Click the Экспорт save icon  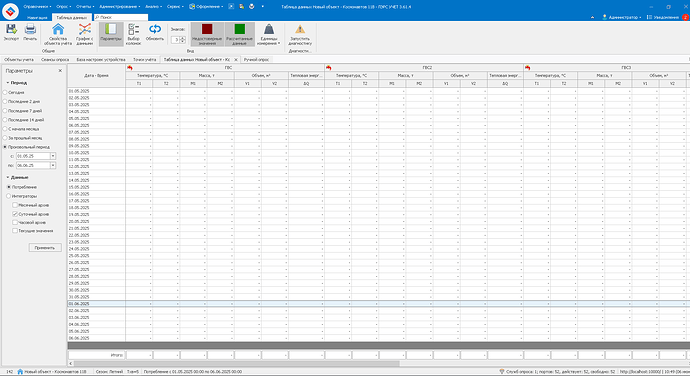(11, 29)
